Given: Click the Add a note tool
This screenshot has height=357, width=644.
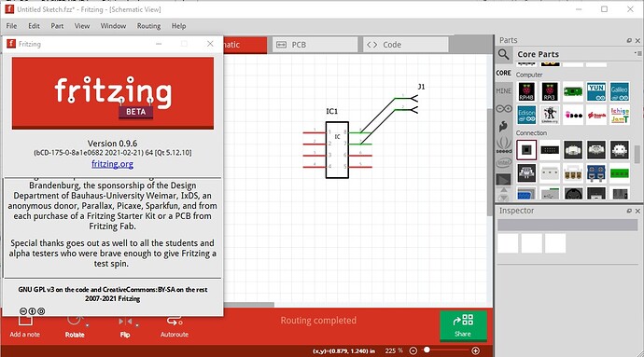Looking at the screenshot, I should (x=24, y=327).
